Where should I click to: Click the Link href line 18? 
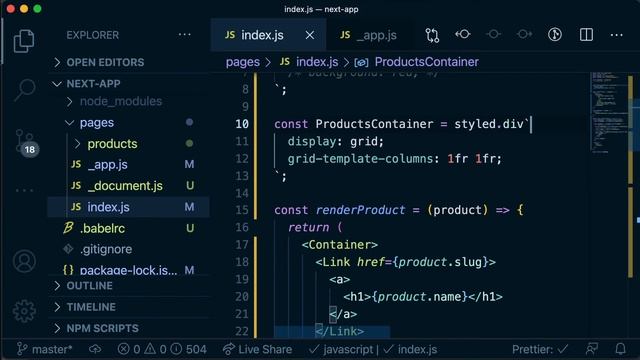tap(405, 262)
